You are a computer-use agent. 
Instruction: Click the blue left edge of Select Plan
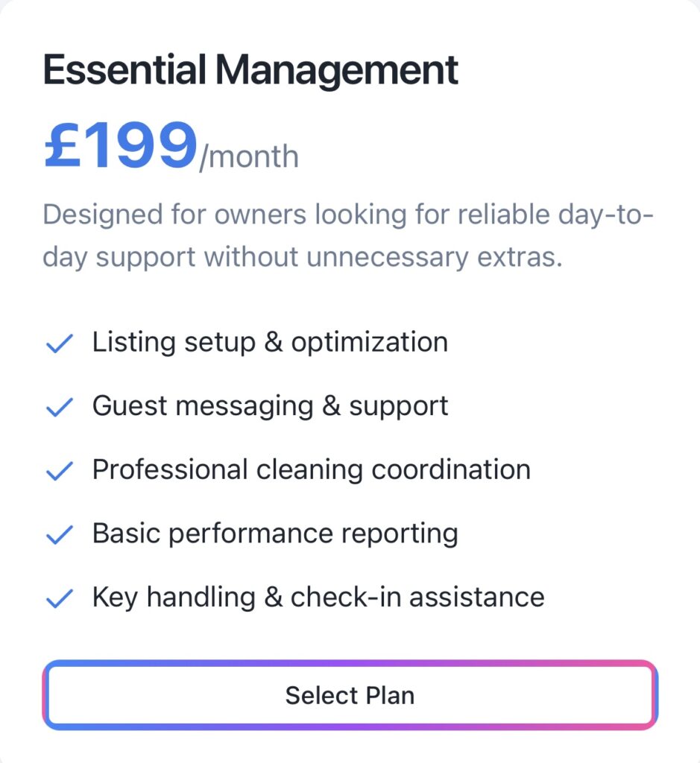point(45,694)
